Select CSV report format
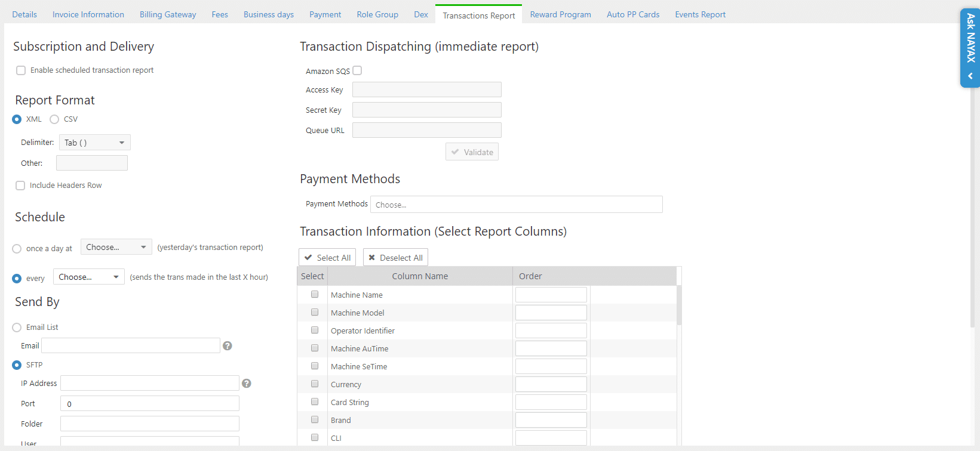 54,119
